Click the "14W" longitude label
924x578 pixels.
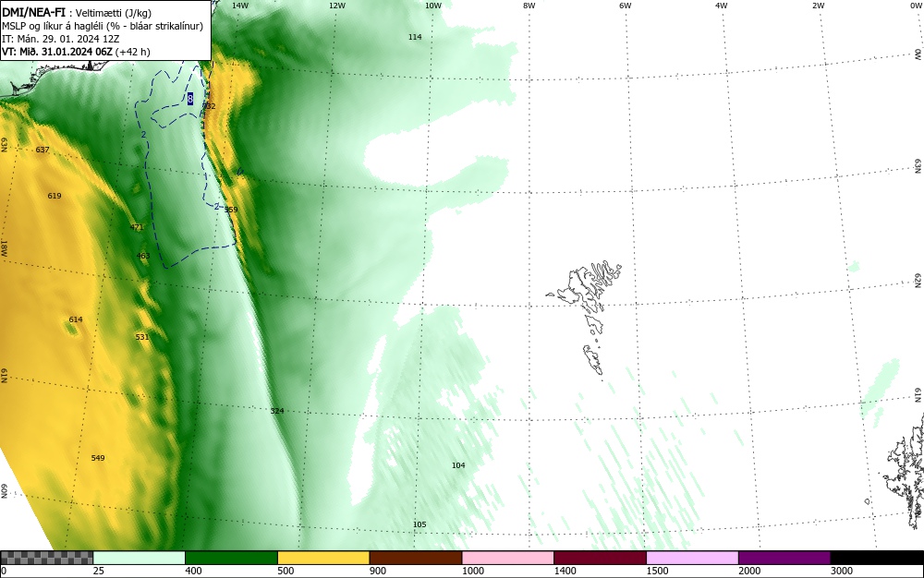point(240,6)
